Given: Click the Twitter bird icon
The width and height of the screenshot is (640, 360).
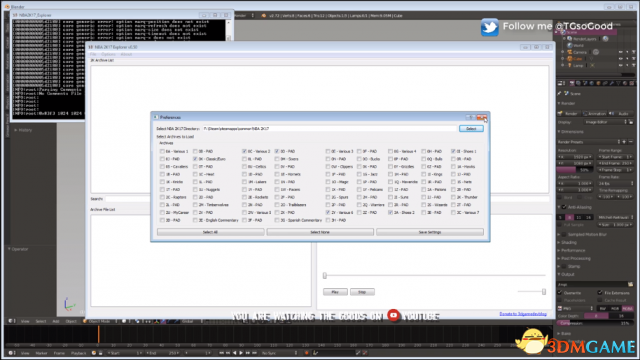Looking at the screenshot, I should point(489,27).
